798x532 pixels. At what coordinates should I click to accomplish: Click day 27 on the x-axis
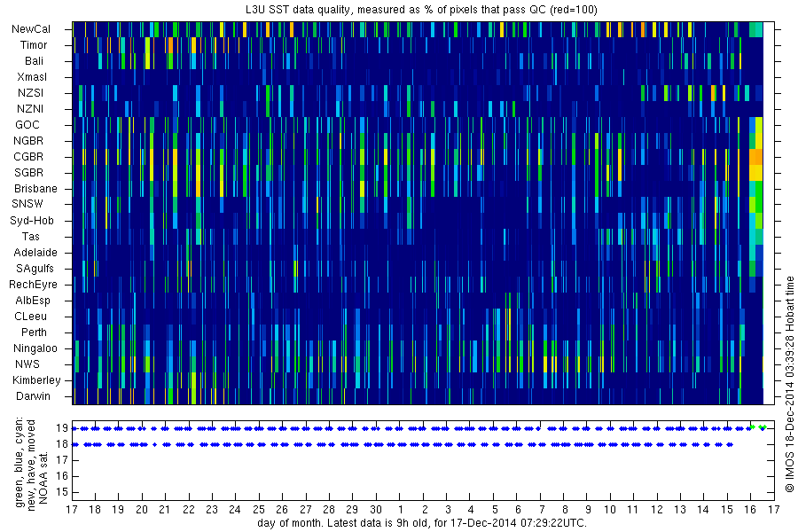tap(305, 509)
